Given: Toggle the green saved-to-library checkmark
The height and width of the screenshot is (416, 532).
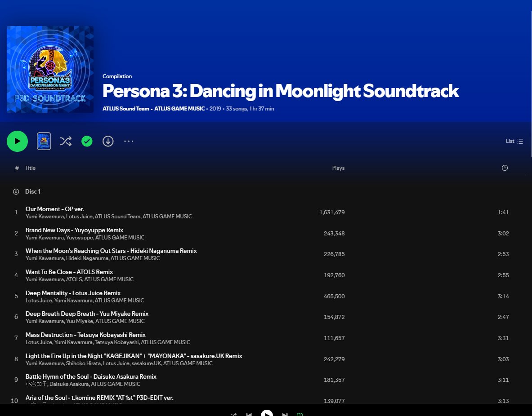Looking at the screenshot, I should (x=87, y=141).
